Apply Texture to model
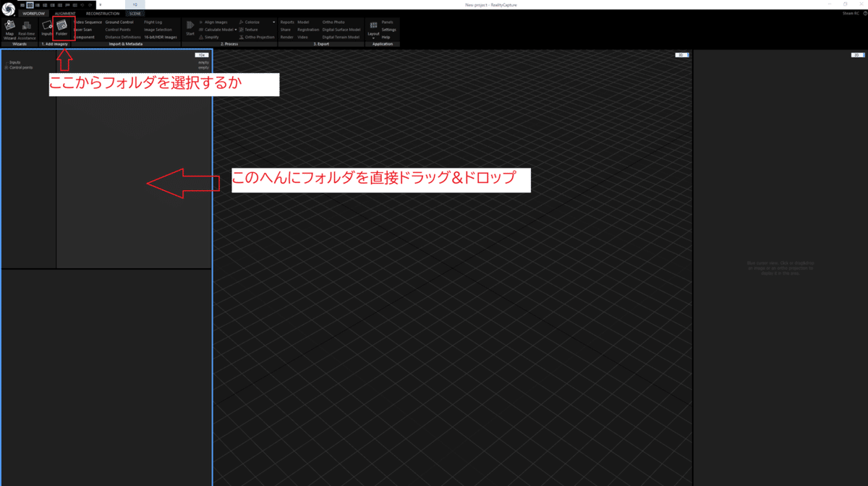This screenshot has height=486, width=868. 248,30
